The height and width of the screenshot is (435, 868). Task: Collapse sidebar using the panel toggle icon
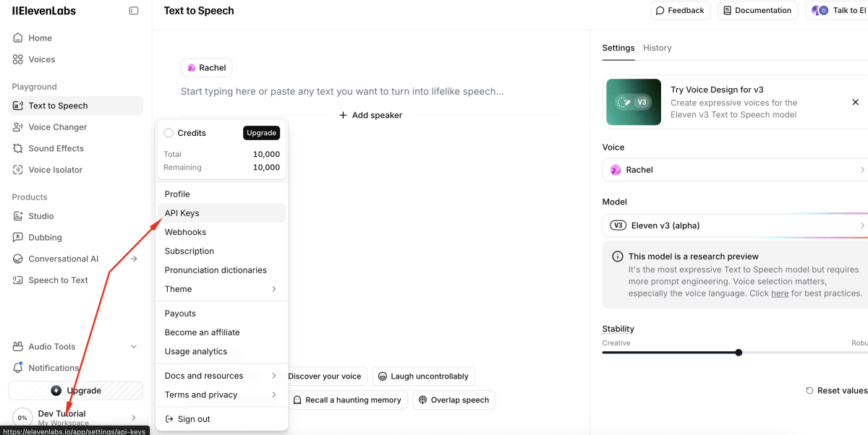click(134, 11)
